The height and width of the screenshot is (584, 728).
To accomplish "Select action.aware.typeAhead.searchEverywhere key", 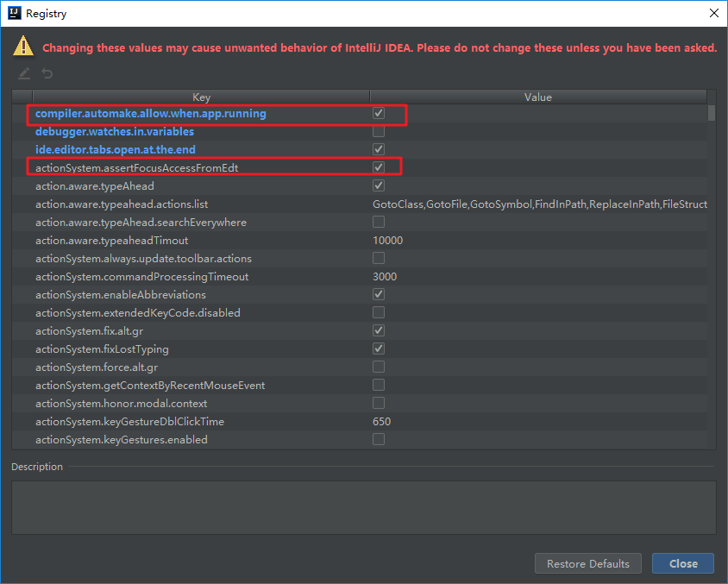I will [x=141, y=223].
